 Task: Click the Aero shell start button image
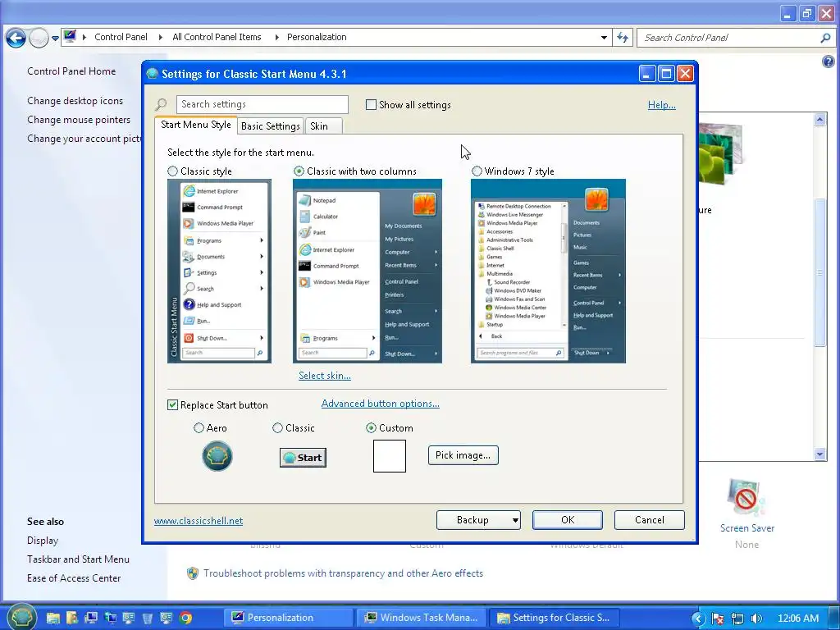[x=217, y=456]
